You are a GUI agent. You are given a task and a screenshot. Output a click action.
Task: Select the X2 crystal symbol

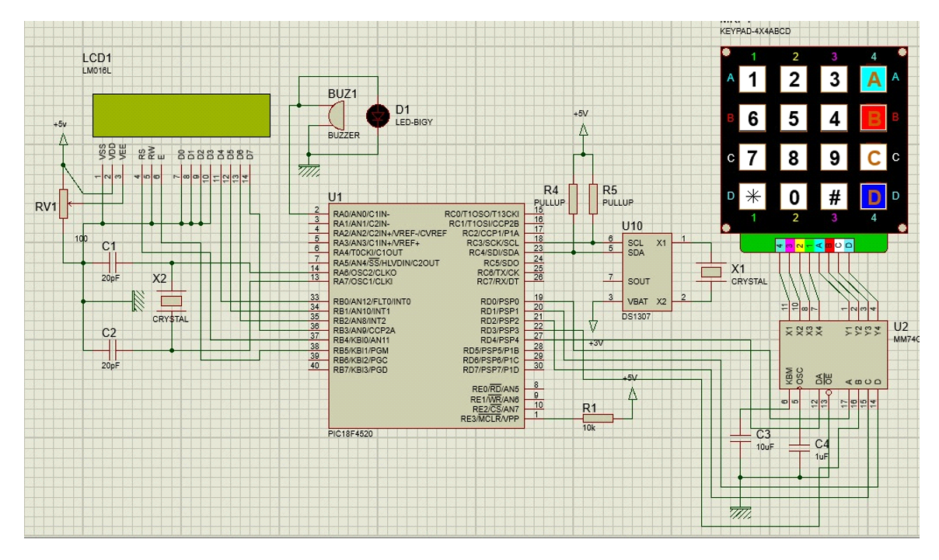coord(170,301)
